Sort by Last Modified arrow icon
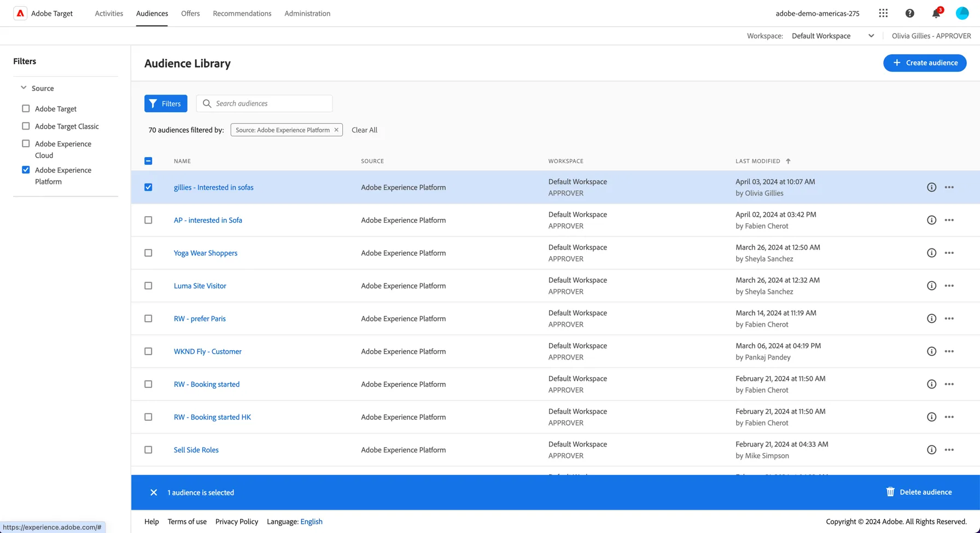980x533 pixels. coord(788,161)
